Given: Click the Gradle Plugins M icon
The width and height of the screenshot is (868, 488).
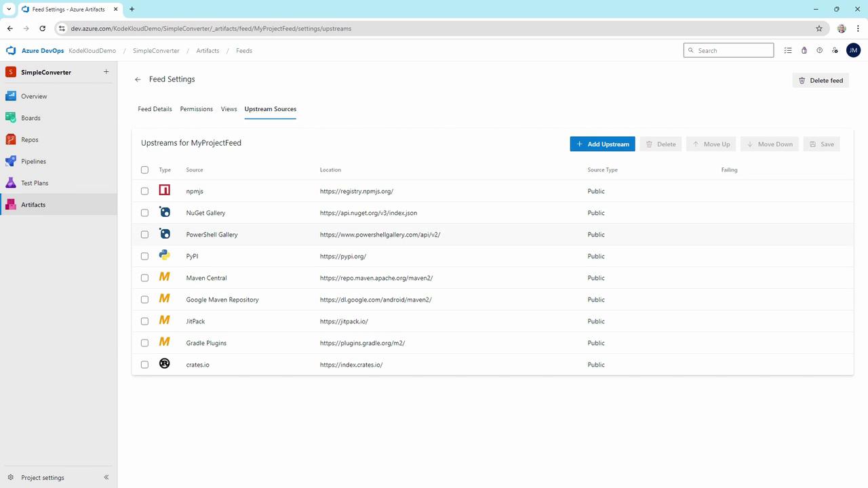Looking at the screenshot, I should tap(164, 342).
